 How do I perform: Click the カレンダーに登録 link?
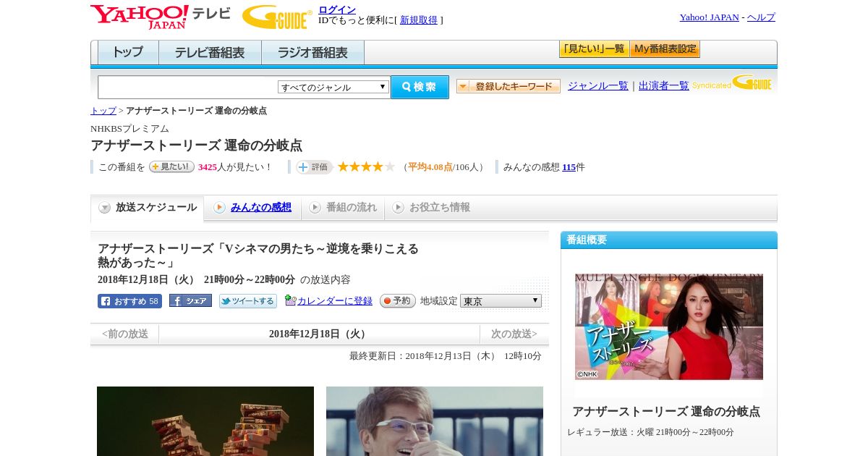(335, 300)
